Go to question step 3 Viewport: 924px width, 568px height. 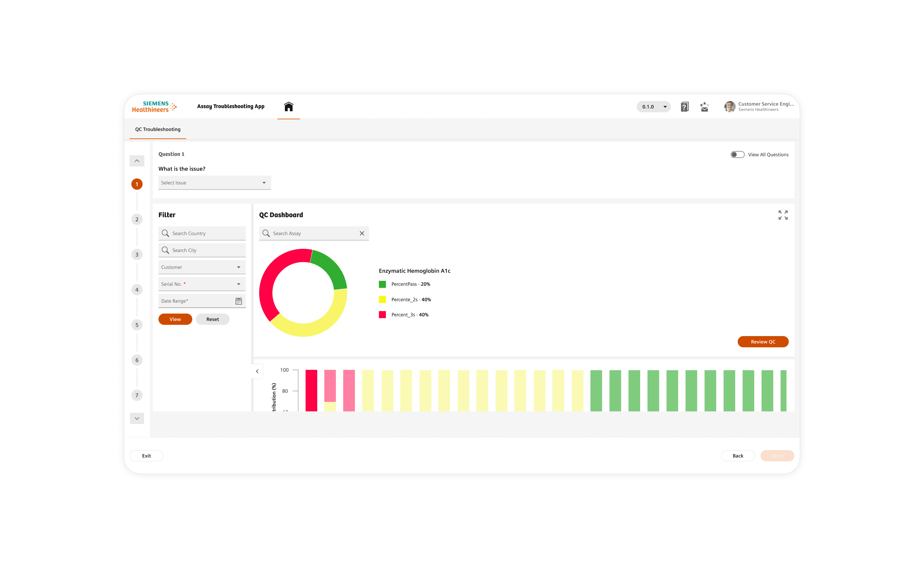(x=137, y=255)
